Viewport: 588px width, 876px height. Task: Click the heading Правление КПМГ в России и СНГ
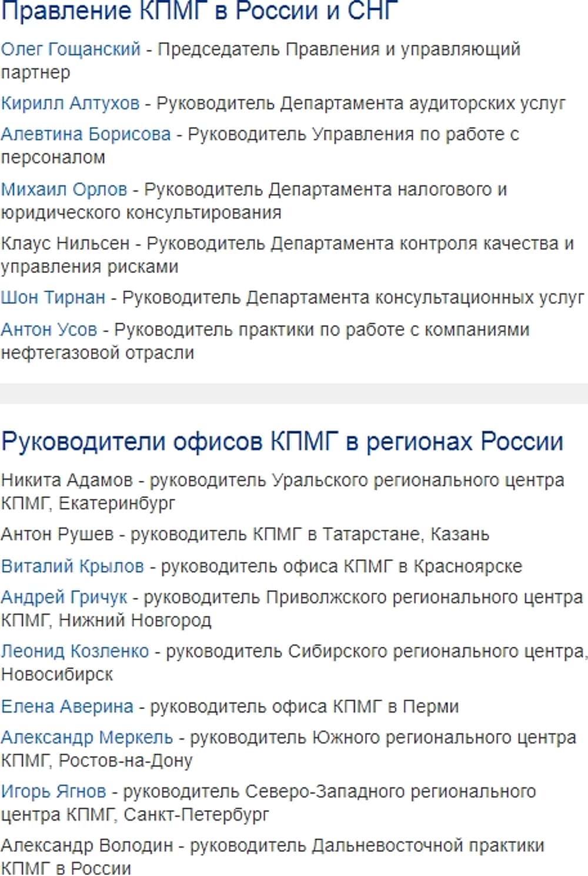tap(200, 11)
